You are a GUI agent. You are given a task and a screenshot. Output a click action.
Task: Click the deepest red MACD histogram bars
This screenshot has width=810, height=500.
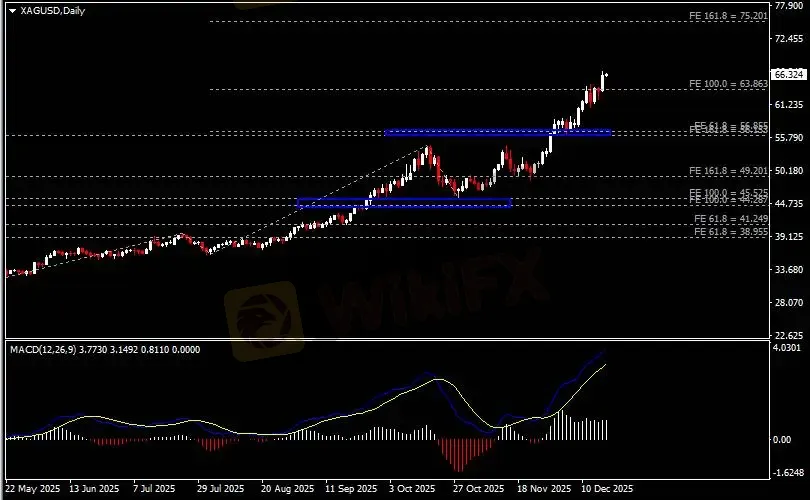(458, 455)
